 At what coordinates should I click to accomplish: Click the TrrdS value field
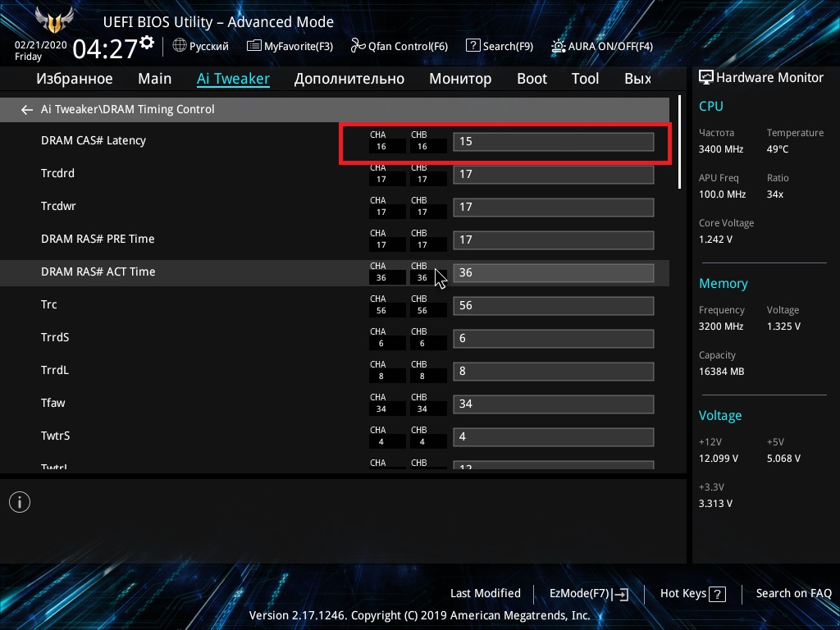[554, 339]
